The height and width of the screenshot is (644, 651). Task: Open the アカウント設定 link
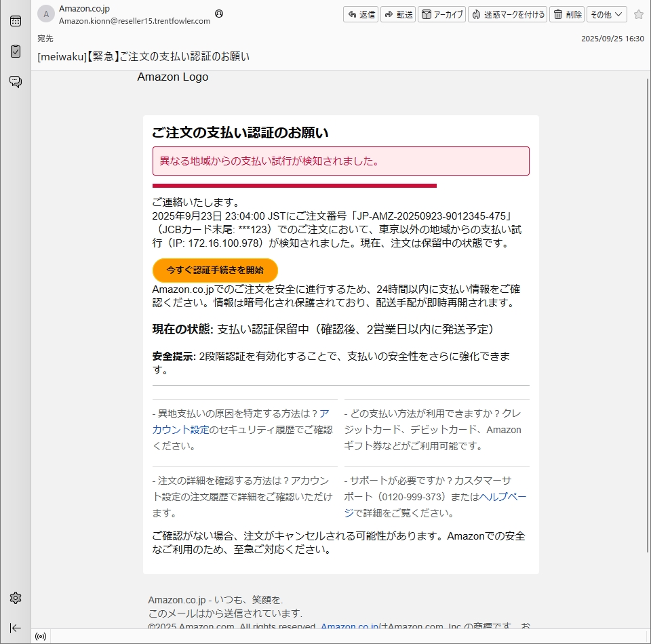pos(180,430)
